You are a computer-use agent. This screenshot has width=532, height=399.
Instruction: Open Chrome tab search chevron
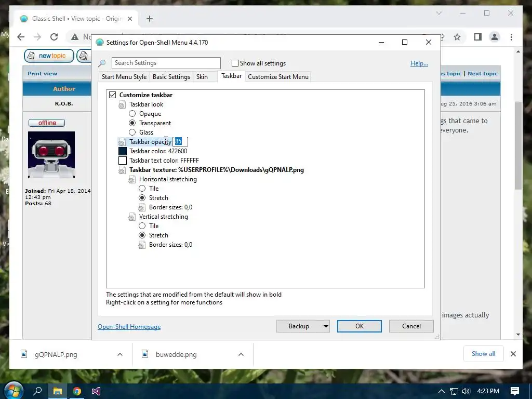tap(438, 13)
